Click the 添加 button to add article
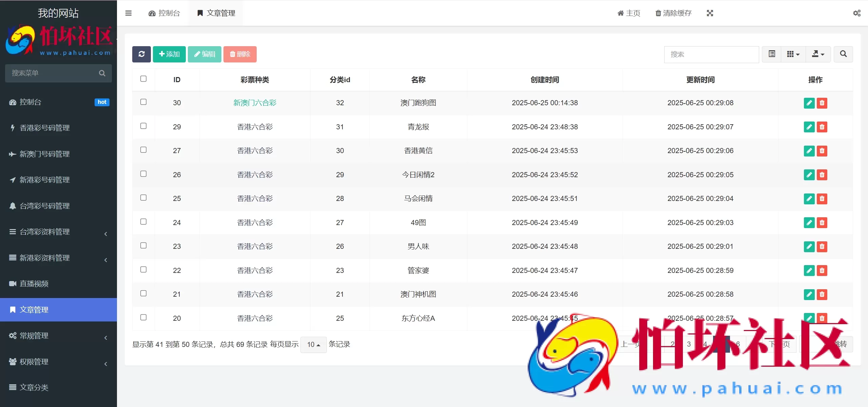This screenshot has width=868, height=407. click(169, 54)
